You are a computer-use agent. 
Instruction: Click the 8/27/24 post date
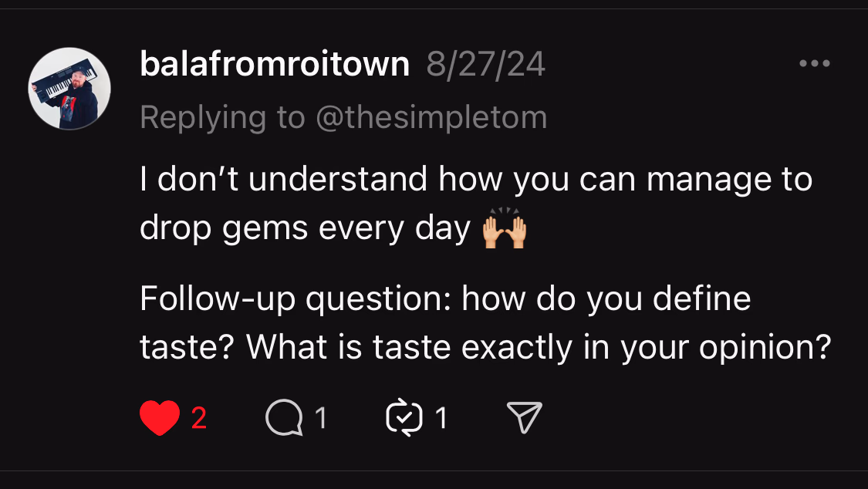(485, 65)
